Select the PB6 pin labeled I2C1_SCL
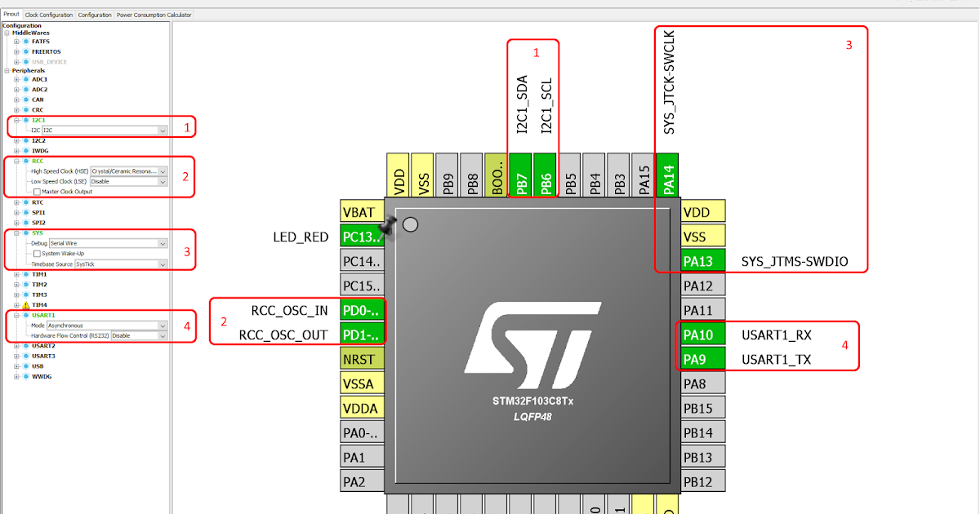 pyautogui.click(x=544, y=175)
